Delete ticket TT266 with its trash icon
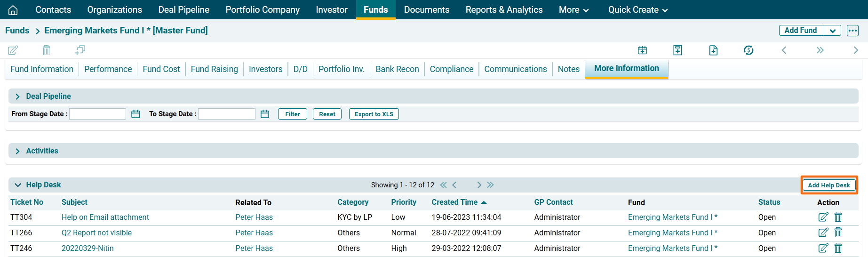868x257 pixels. click(838, 233)
